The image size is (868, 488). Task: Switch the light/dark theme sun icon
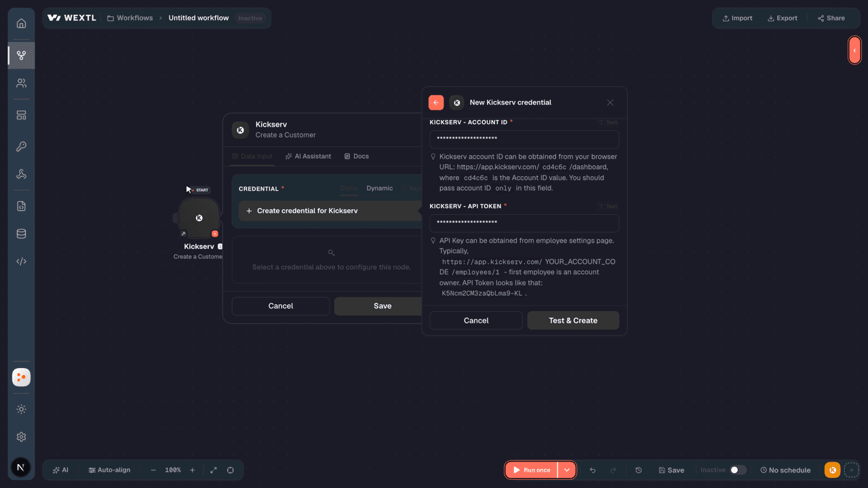[21, 409]
